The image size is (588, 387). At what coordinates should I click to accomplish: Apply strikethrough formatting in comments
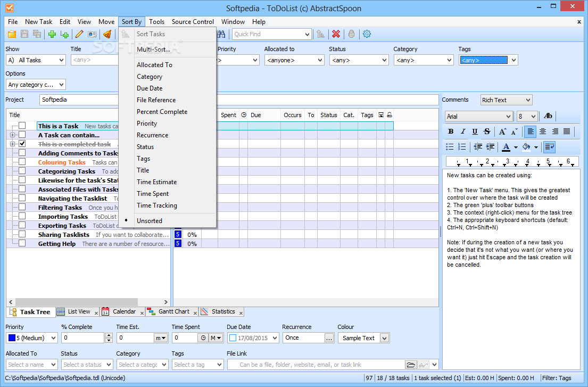tap(487, 131)
